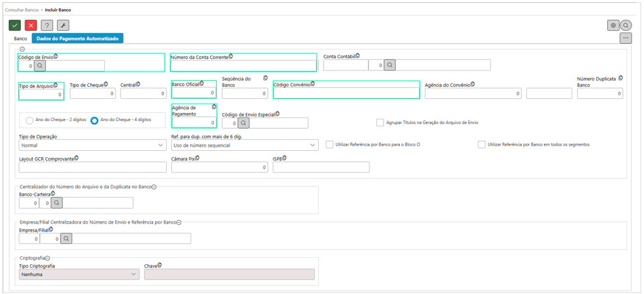
Task: Click the info icon beside Central label
Action: coord(138,84)
